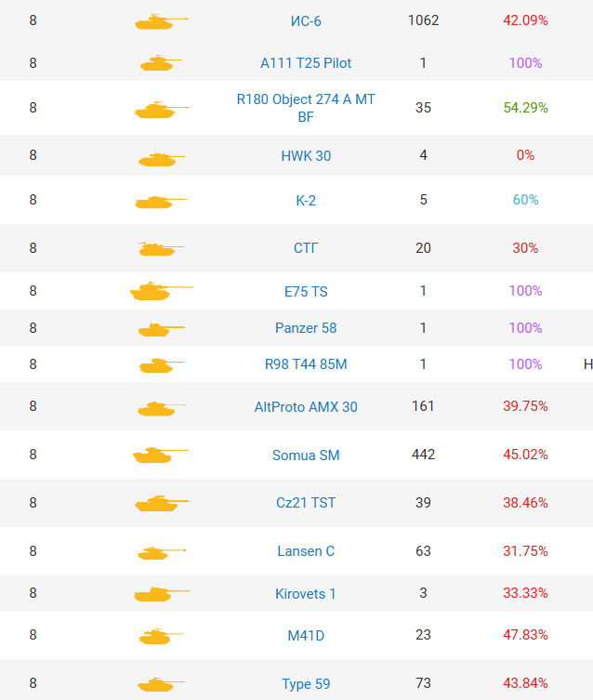Click the tank icon next to E75 TS
The image size is (593, 700).
click(160, 292)
